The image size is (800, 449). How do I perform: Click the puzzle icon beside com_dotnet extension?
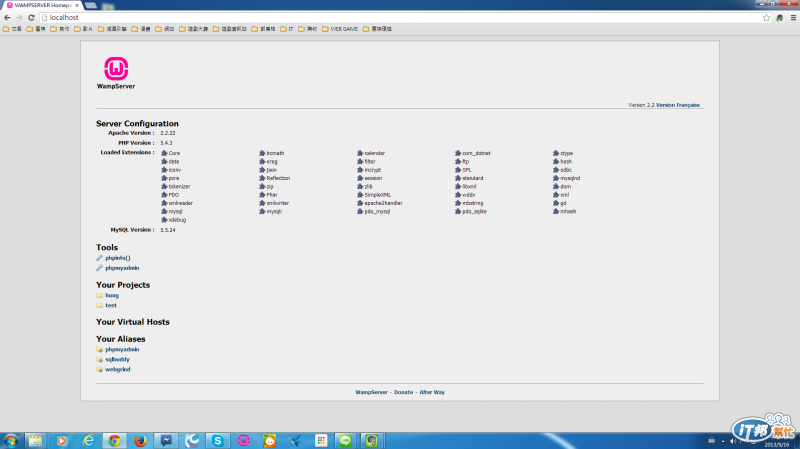coord(458,153)
